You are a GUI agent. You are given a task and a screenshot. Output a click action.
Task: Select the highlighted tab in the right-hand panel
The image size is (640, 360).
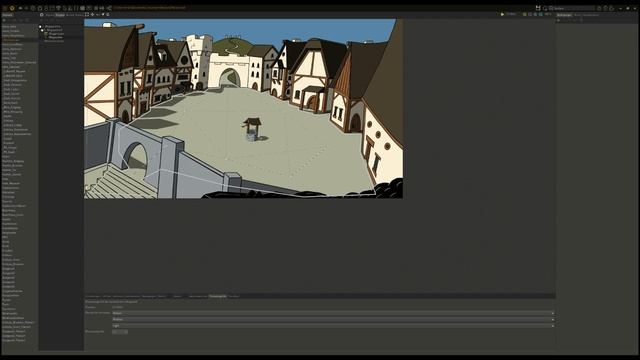point(564,15)
